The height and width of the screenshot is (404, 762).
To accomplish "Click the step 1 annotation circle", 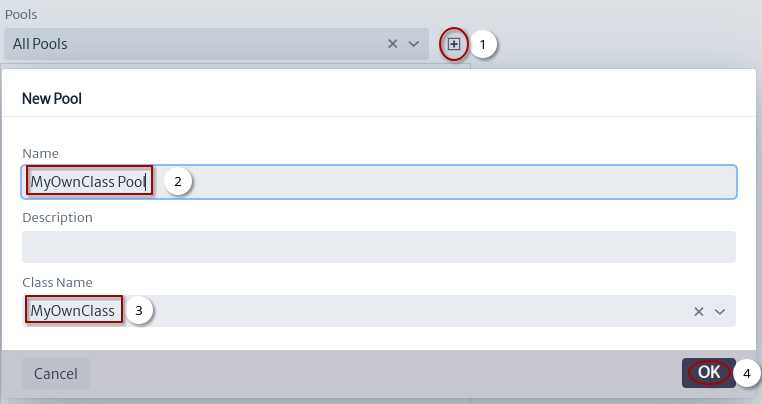I will tap(483, 45).
